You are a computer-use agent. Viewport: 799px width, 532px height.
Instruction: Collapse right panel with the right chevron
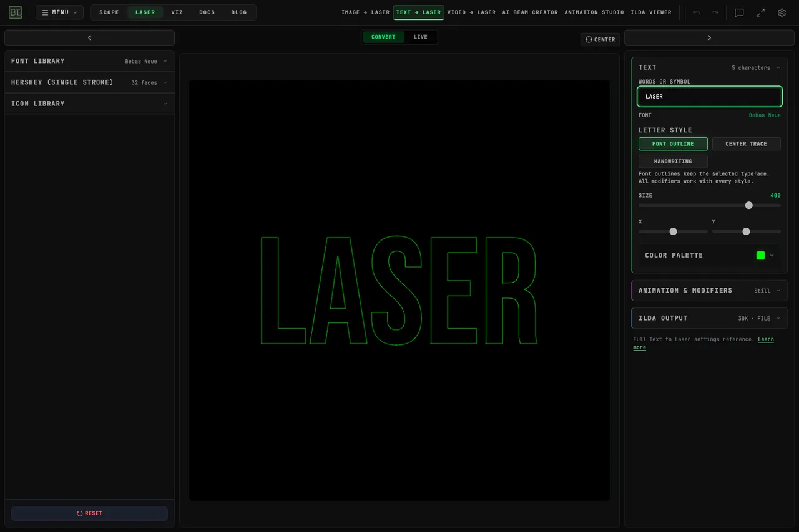[x=709, y=38]
